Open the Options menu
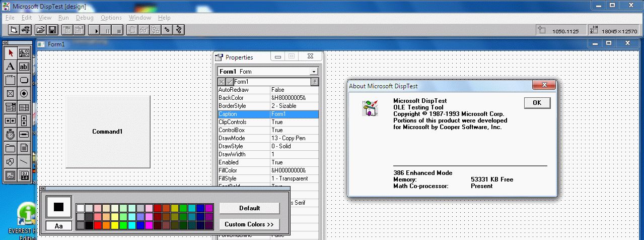 [x=111, y=18]
